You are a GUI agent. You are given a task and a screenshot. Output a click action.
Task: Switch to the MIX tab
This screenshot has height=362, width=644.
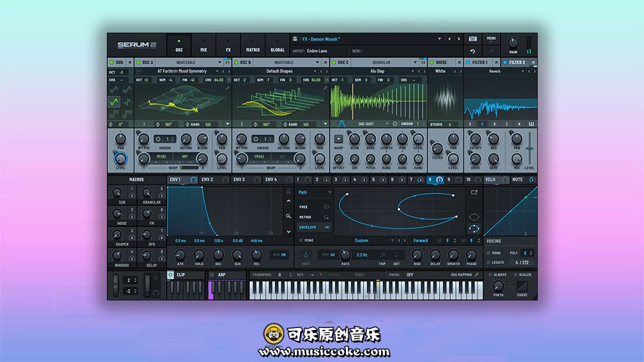point(203,45)
